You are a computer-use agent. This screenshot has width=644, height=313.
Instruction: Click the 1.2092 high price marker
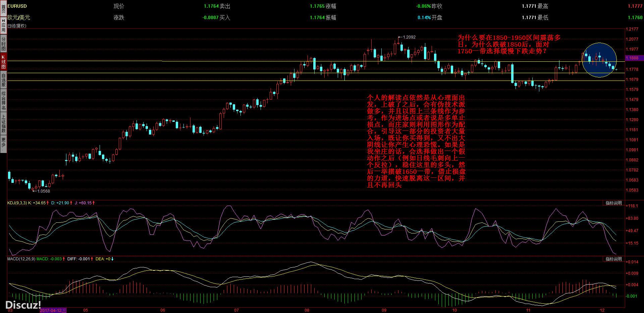click(x=409, y=37)
